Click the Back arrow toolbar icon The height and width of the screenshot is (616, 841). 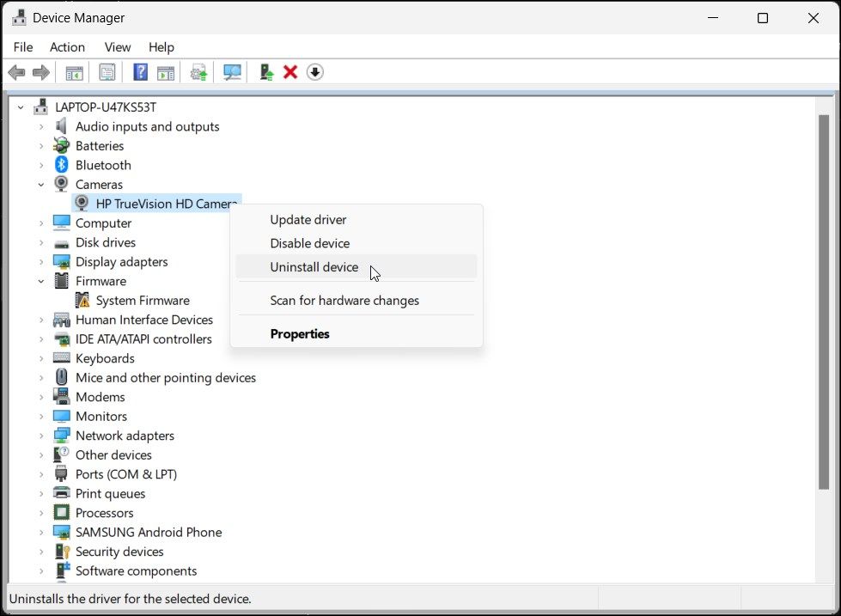click(16, 72)
